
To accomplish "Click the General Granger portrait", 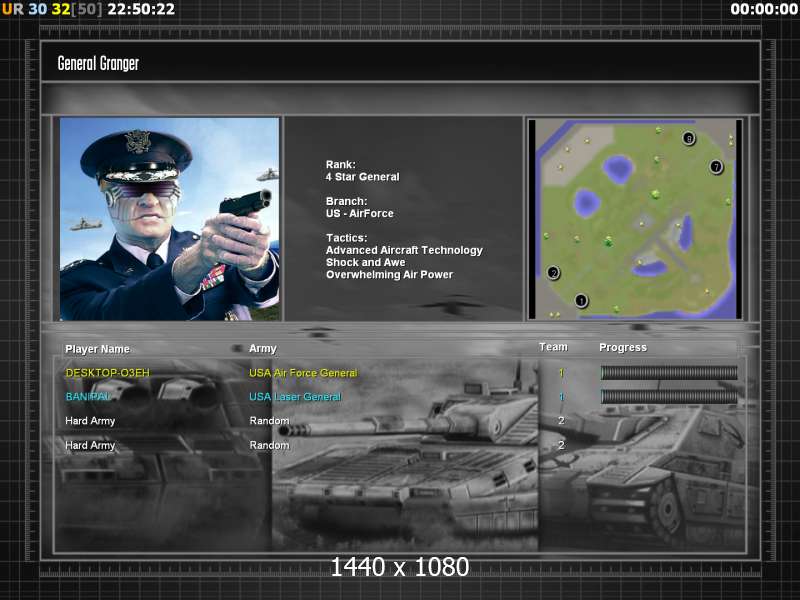I will coord(169,219).
